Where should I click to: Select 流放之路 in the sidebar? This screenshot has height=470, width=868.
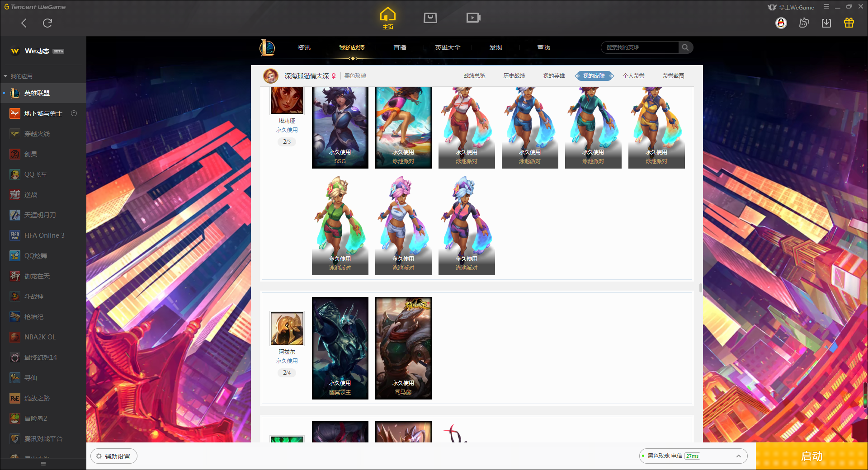click(x=43, y=398)
